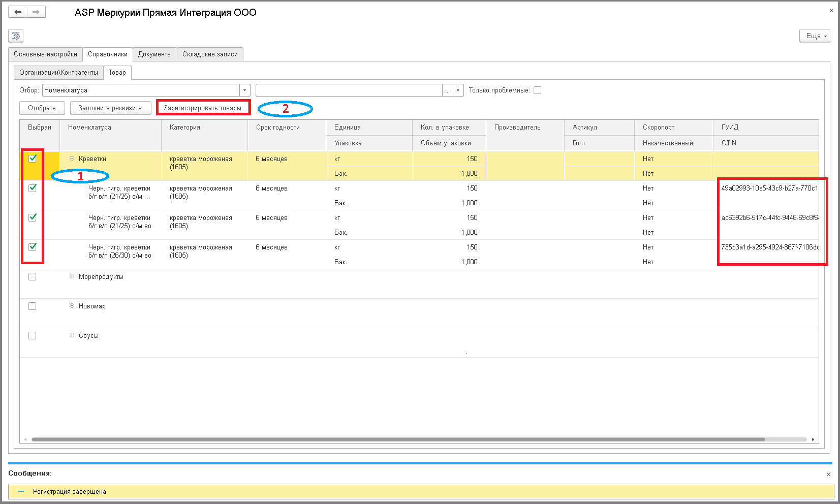
Task: Collapse the Креветки group
Action: coord(72,159)
